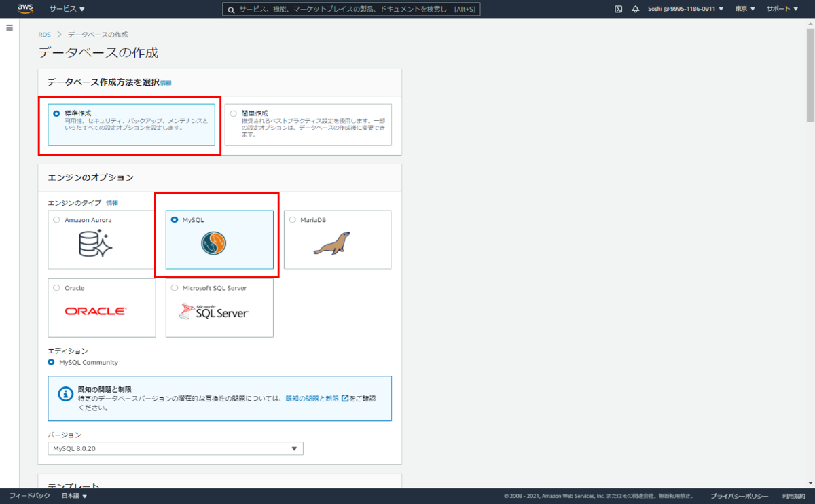The width and height of the screenshot is (815, 504).
Task: Launch the CloudShell terminal icon
Action: click(619, 9)
